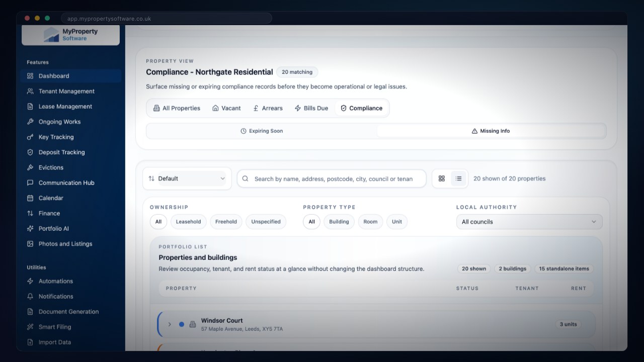Switch to grid view layout

point(442,178)
